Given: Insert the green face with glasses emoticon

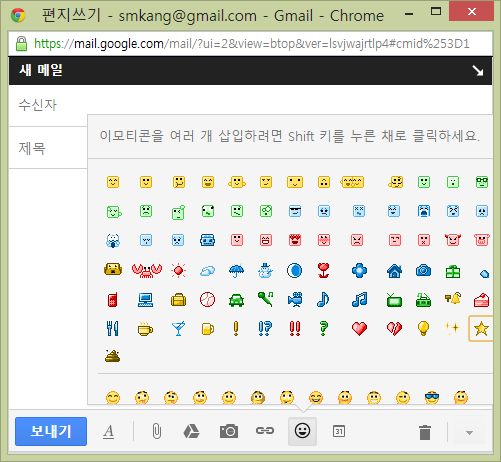Looking at the screenshot, I should (x=482, y=182).
